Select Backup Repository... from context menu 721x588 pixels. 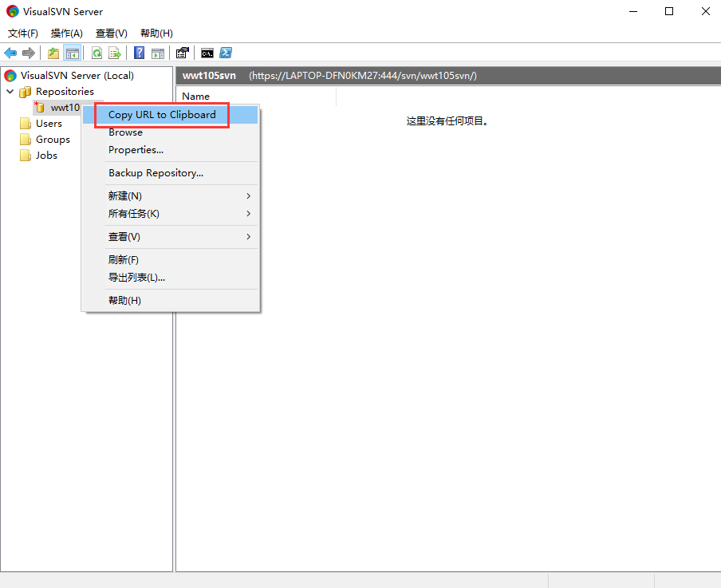pos(156,173)
